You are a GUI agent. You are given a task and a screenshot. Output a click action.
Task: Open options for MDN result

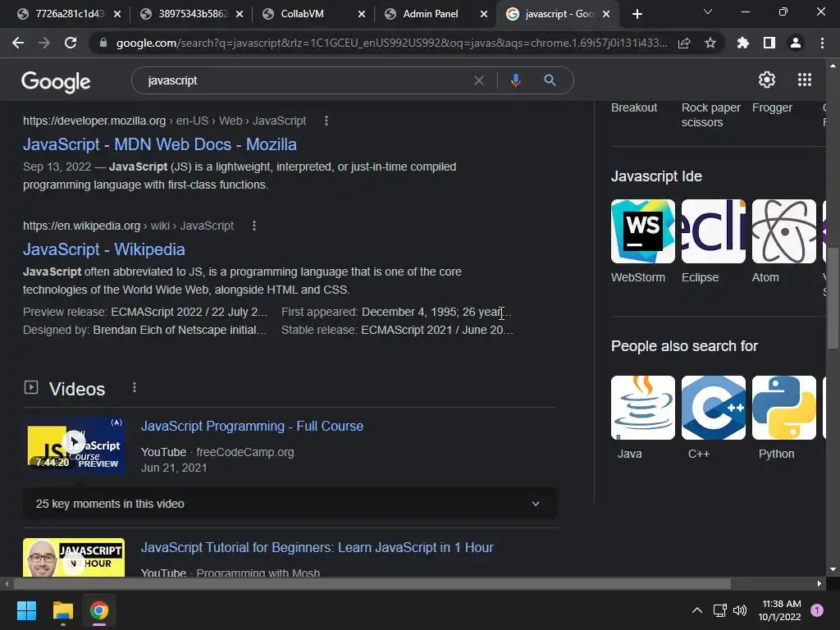[x=326, y=121]
